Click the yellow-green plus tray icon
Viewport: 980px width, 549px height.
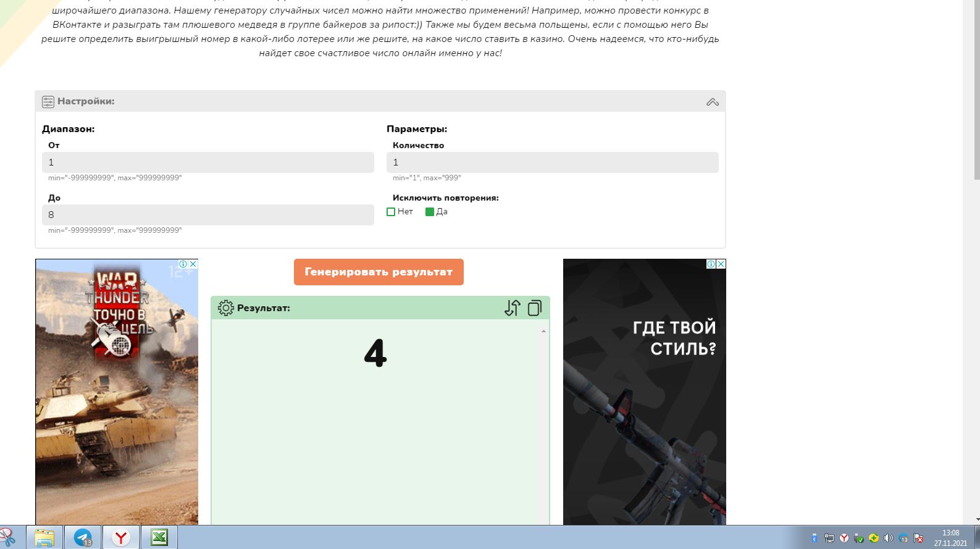click(x=874, y=538)
